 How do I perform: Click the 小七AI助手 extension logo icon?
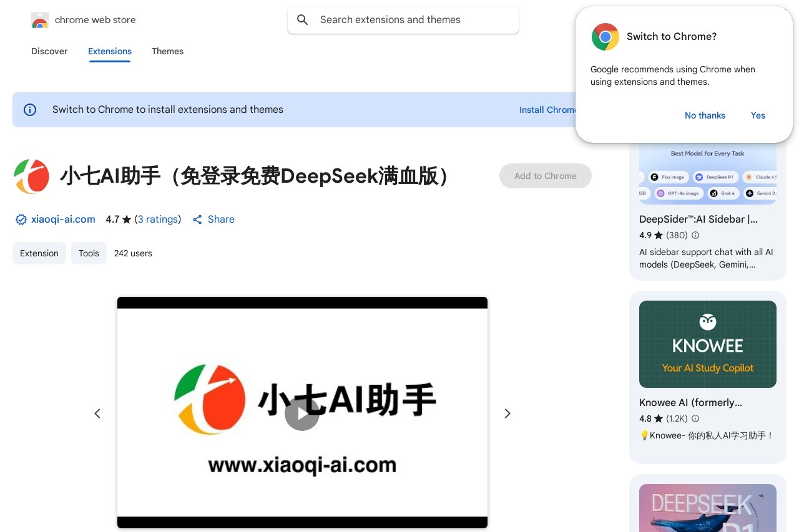click(x=31, y=177)
